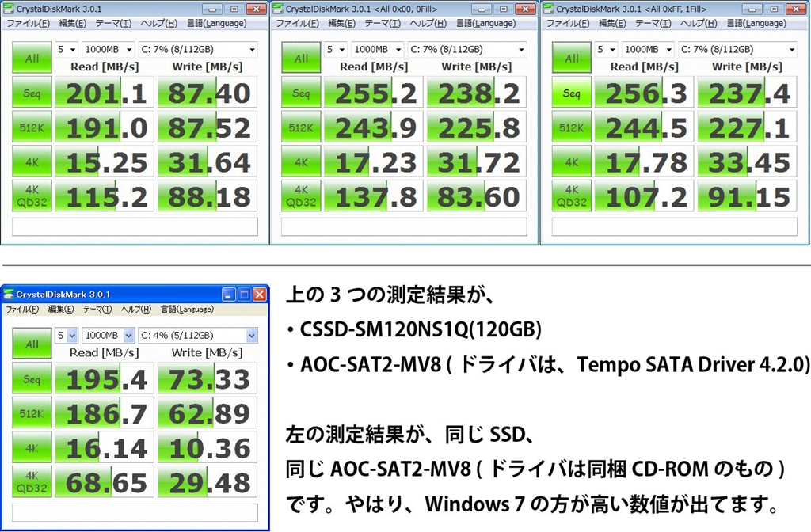This screenshot has width=811, height=532.
Task: Click CrystalDiskMark app icon in first title bar
Action: click(8, 9)
